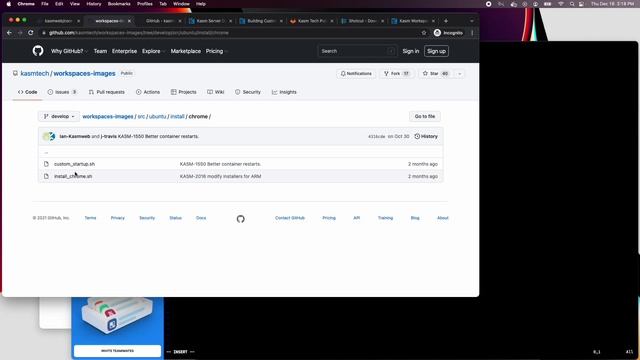
Task: Click the file icon beside install_chrome.sh
Action: tap(46, 176)
